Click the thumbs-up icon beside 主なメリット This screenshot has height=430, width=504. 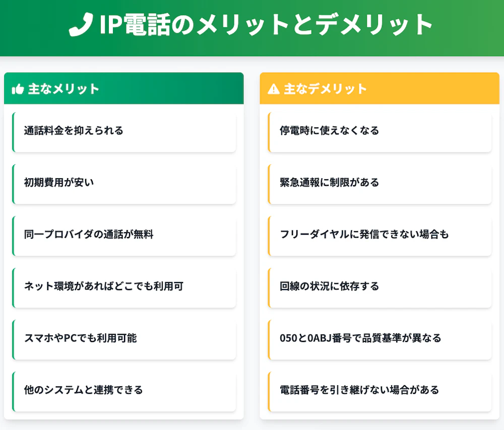coord(18,90)
